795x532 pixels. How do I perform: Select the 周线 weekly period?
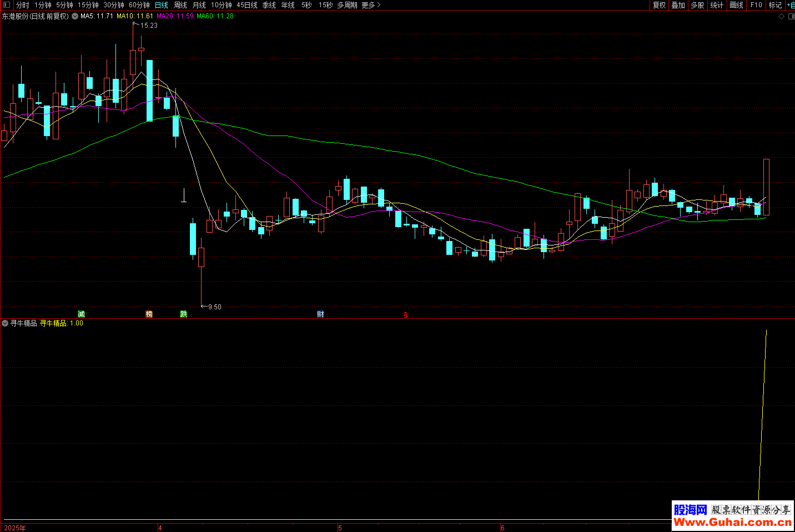[180, 5]
